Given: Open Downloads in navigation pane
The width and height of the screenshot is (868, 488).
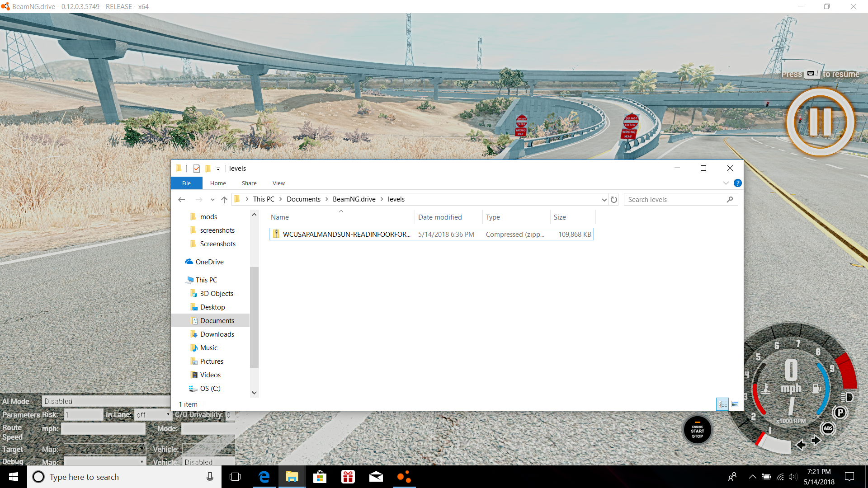Looking at the screenshot, I should pos(217,334).
